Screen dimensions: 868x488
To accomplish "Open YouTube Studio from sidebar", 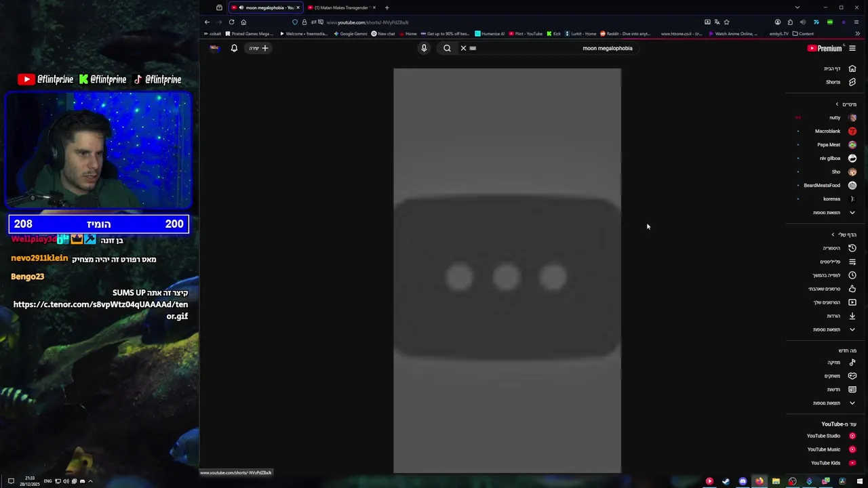I will coord(831,436).
